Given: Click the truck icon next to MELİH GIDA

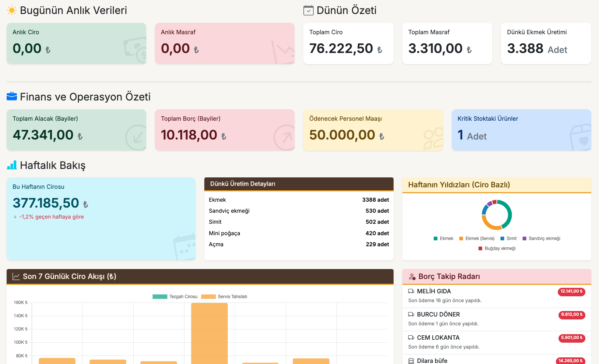Looking at the screenshot, I should (411, 291).
